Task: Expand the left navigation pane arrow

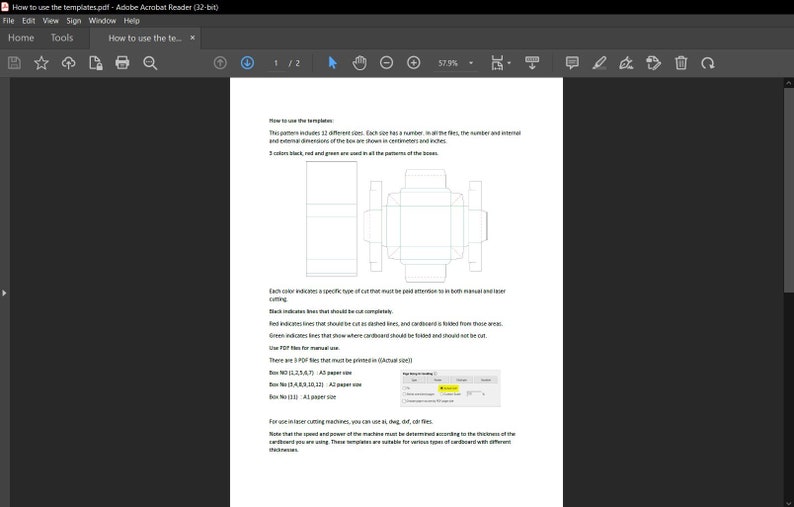Action: 4,293
